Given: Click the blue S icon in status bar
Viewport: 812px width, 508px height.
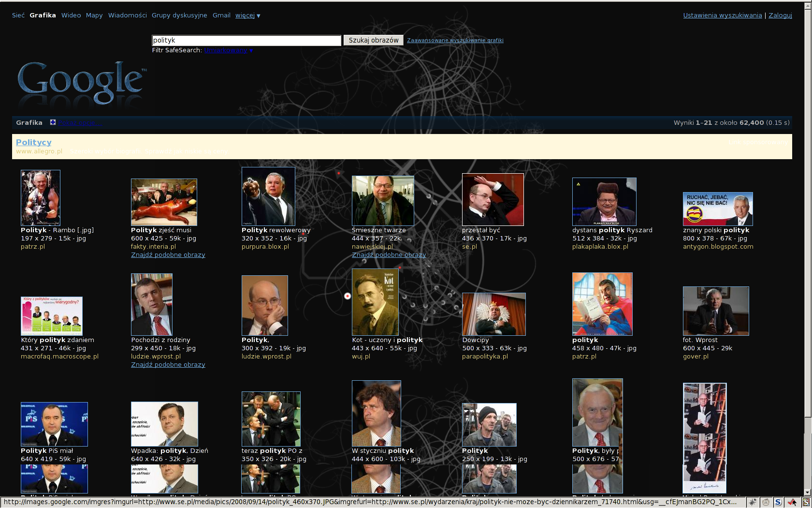Looking at the screenshot, I should click(x=778, y=502).
